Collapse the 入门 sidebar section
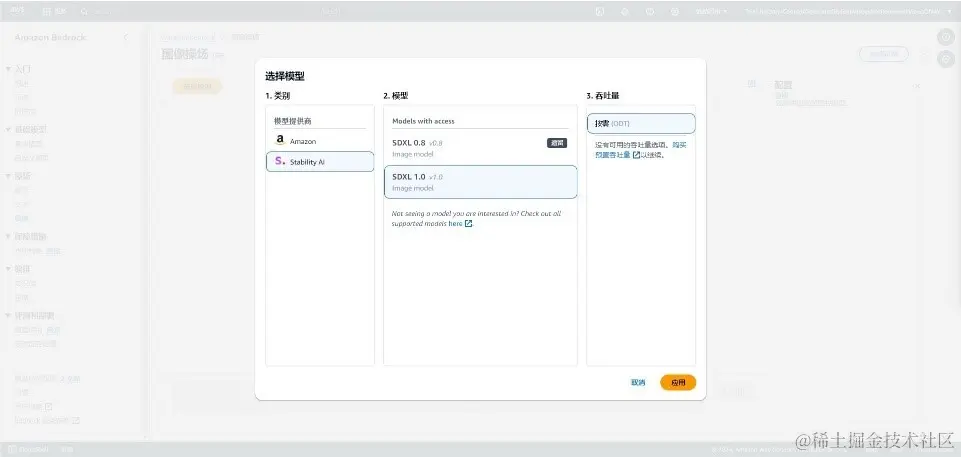The width and height of the screenshot is (961, 457). 9,69
